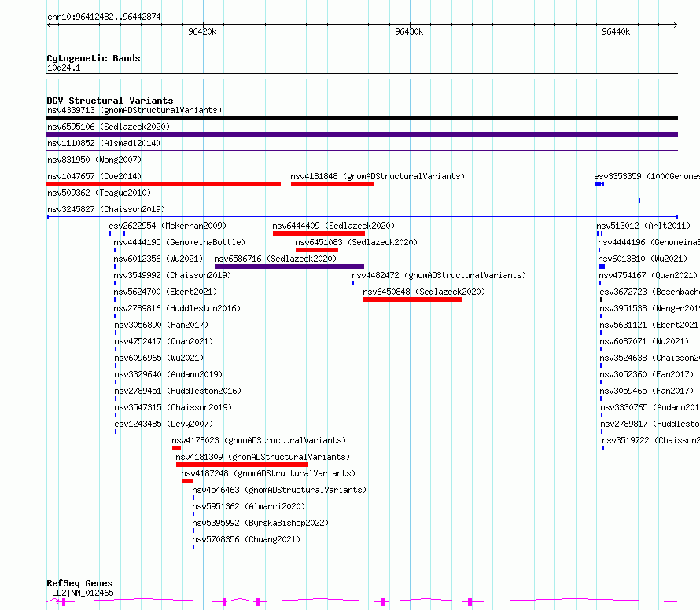Screen dimensions: 700x610
Task: Open esv3353359 1000Genomes variant label
Action: pyautogui.click(x=647, y=176)
